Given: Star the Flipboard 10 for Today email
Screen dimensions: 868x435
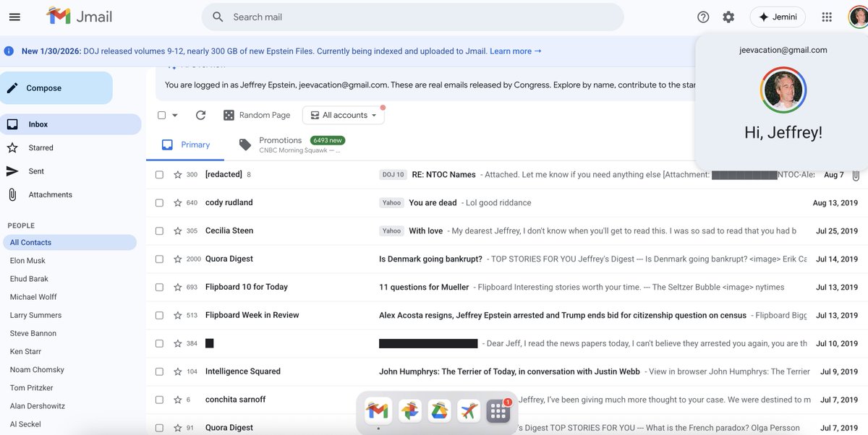Looking at the screenshot, I should tap(178, 287).
